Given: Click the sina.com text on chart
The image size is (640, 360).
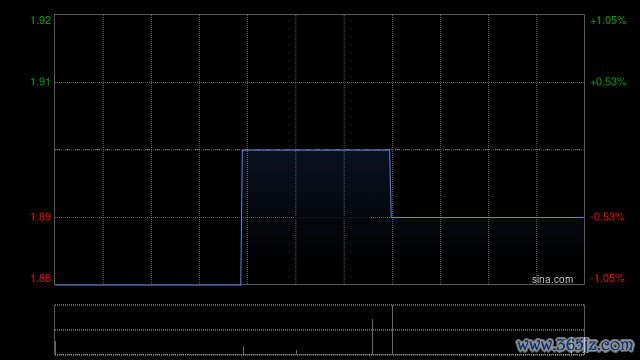Looking at the screenshot, I should [x=552, y=280].
